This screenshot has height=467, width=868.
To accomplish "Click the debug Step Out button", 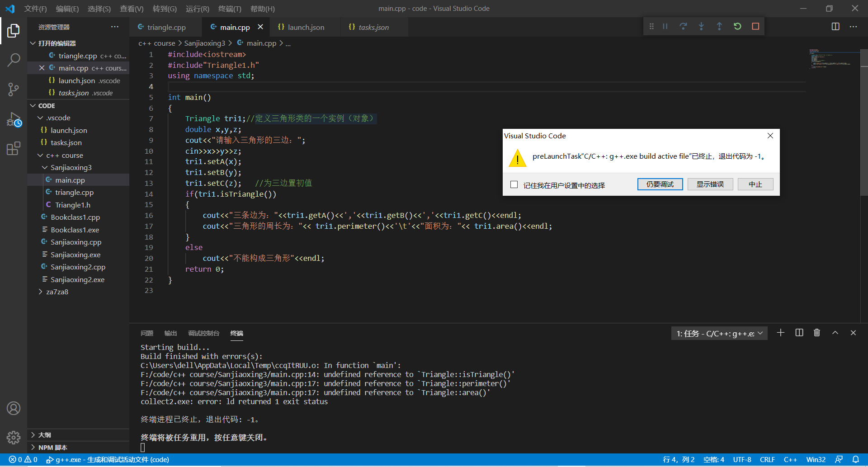I will click(x=719, y=27).
